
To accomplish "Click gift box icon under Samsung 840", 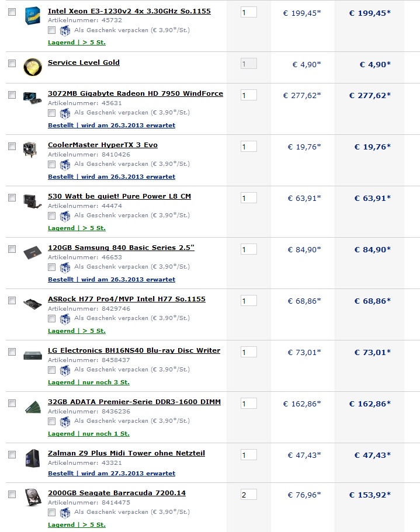I will (x=65, y=267).
